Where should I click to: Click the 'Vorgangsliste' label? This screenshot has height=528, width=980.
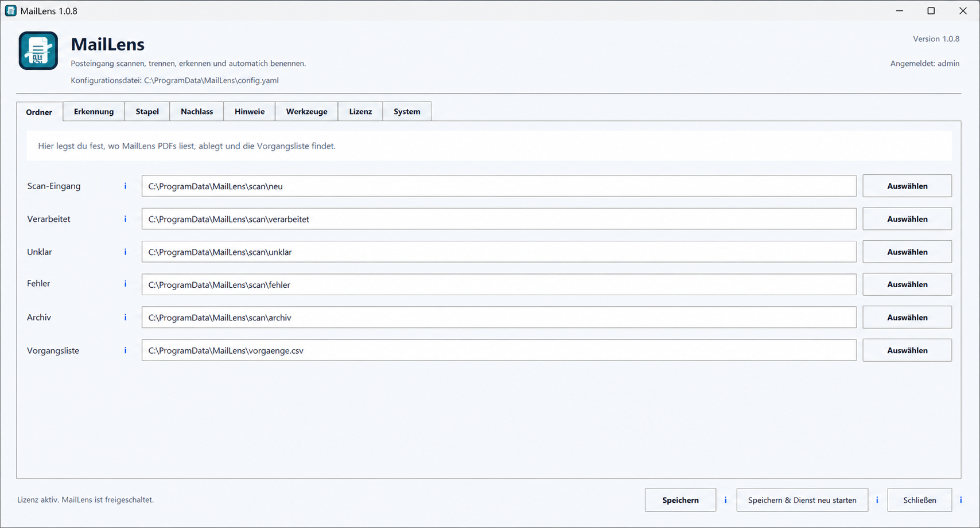tap(53, 350)
